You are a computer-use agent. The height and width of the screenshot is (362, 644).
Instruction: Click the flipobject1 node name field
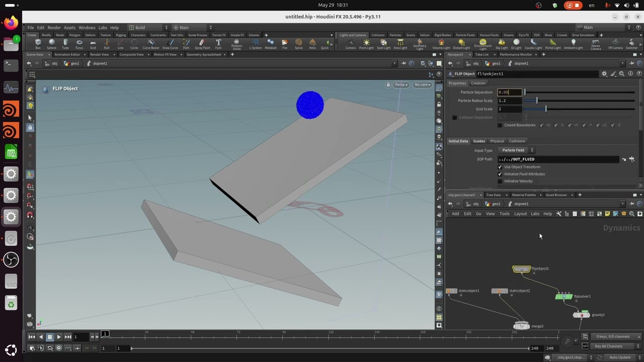tap(537, 73)
